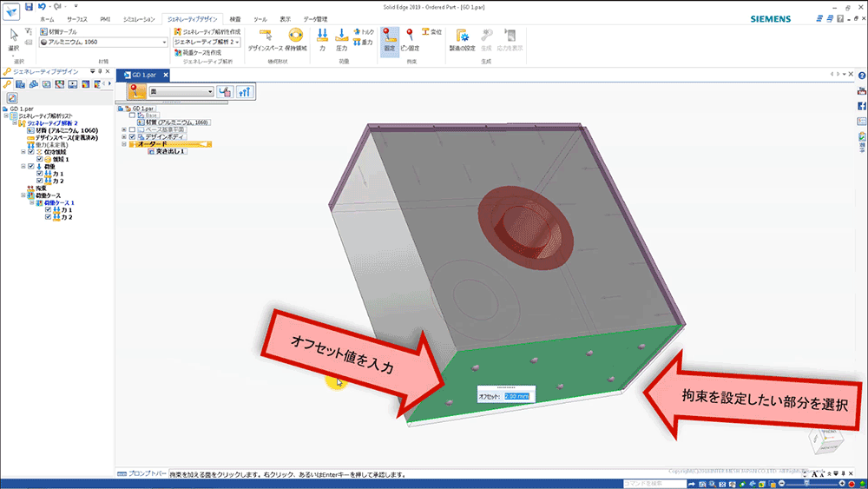Click the edit icon below the pane tabs
Image resolution: width=868 pixels, height=489 pixels.
click(x=12, y=98)
